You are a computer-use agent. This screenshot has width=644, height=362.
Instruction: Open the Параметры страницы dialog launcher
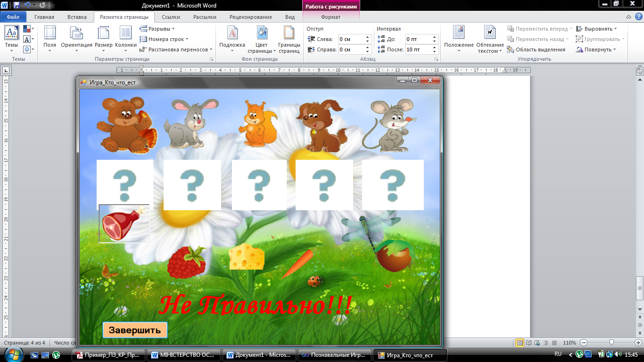[211, 59]
